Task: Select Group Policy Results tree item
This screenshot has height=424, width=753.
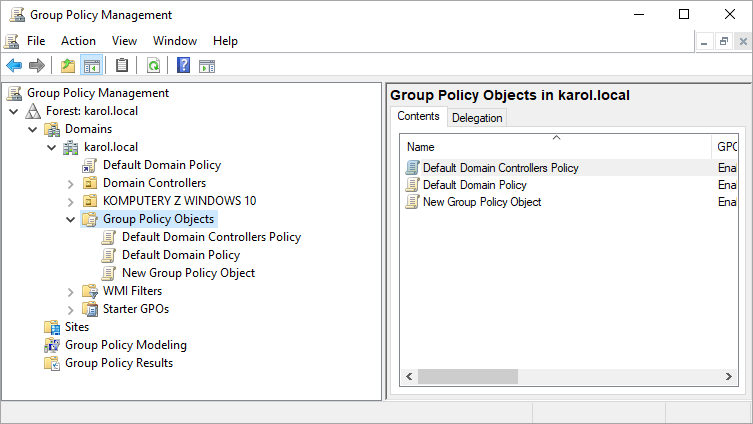Action: pyautogui.click(x=118, y=363)
